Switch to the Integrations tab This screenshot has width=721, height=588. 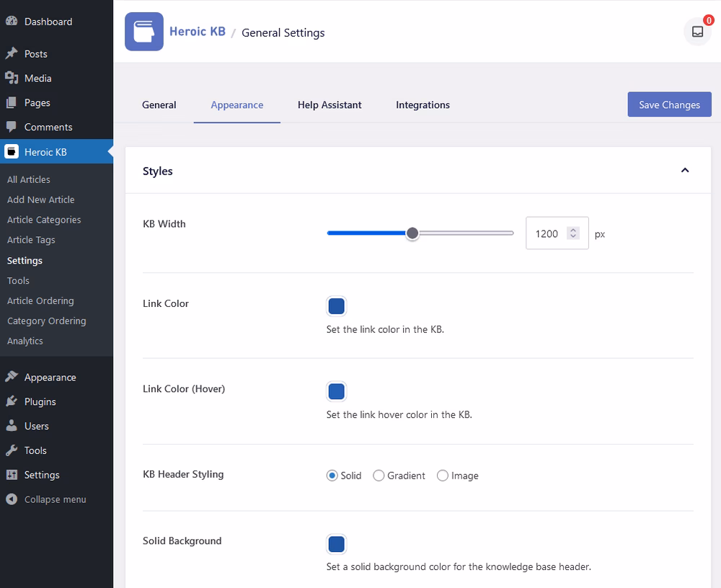tap(423, 104)
